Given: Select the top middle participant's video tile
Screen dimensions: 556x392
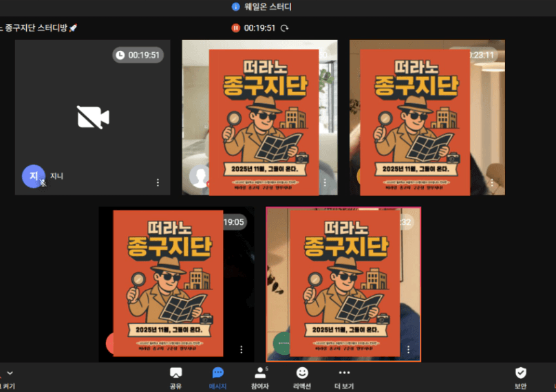Looking at the screenshot, I should [x=259, y=118].
